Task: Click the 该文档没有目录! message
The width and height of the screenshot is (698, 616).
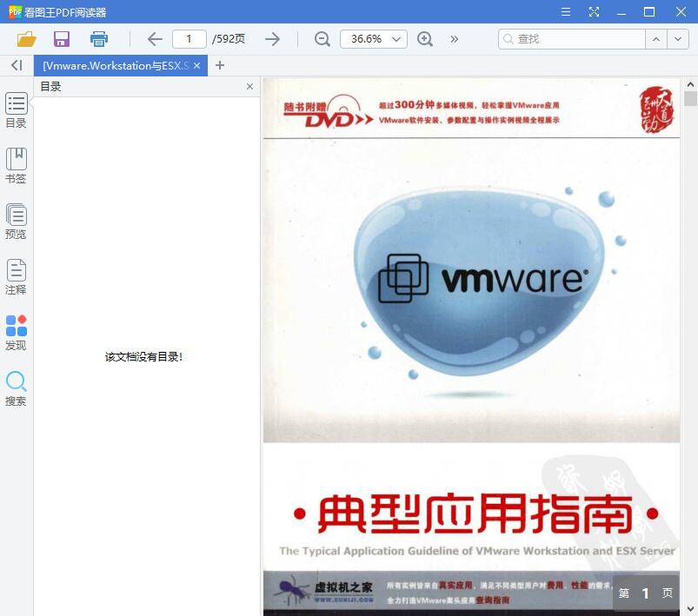Action: tap(143, 357)
